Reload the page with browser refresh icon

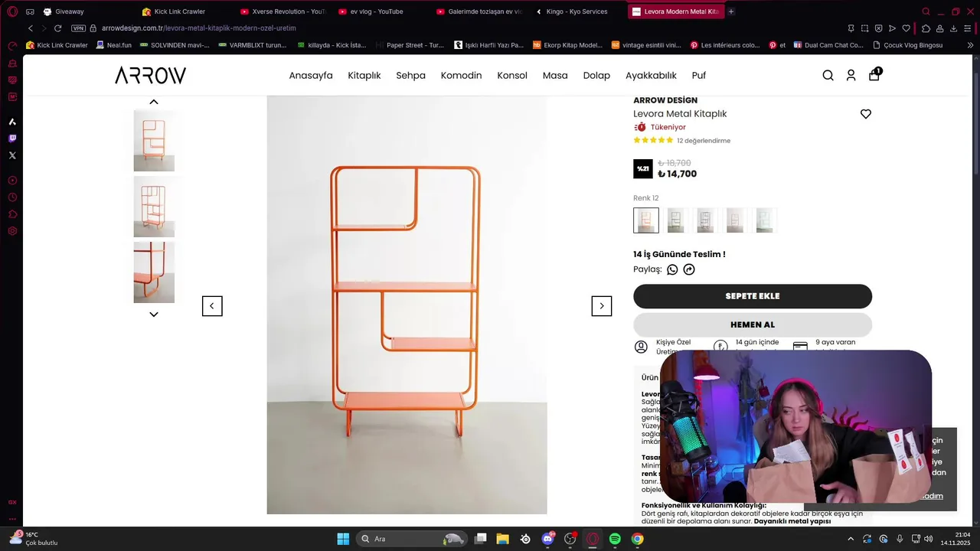(57, 28)
